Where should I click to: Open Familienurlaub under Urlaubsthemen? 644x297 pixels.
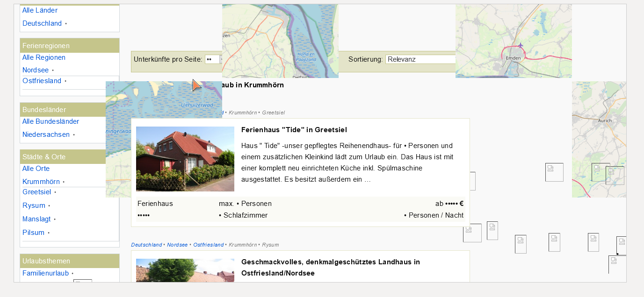(x=45, y=273)
